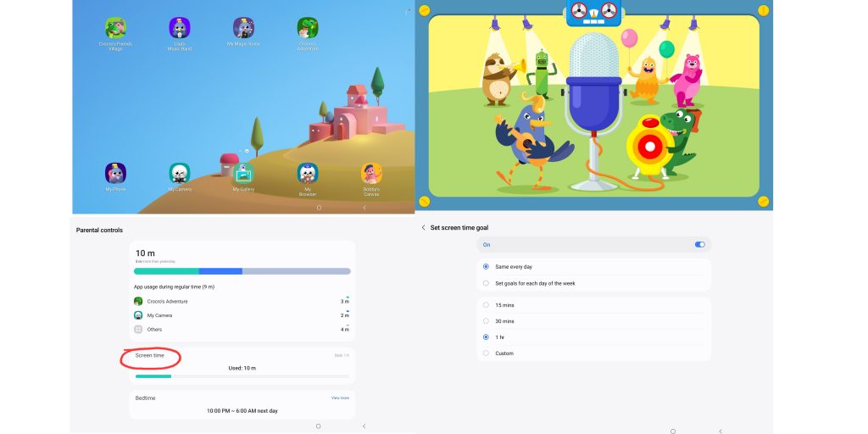This screenshot has width=868, height=434.
Task: Turn off the screen time goal switch
Action: 699,244
